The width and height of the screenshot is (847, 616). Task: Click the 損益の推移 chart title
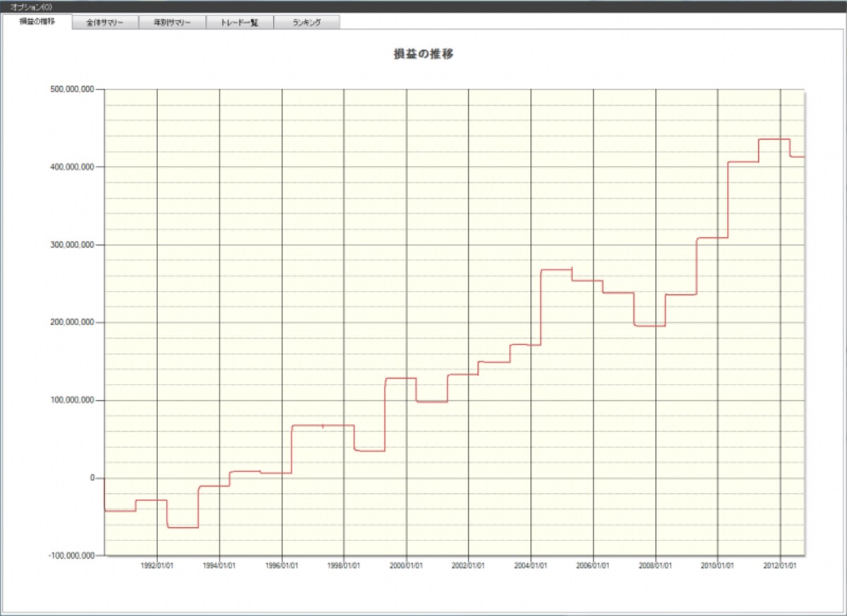423,54
